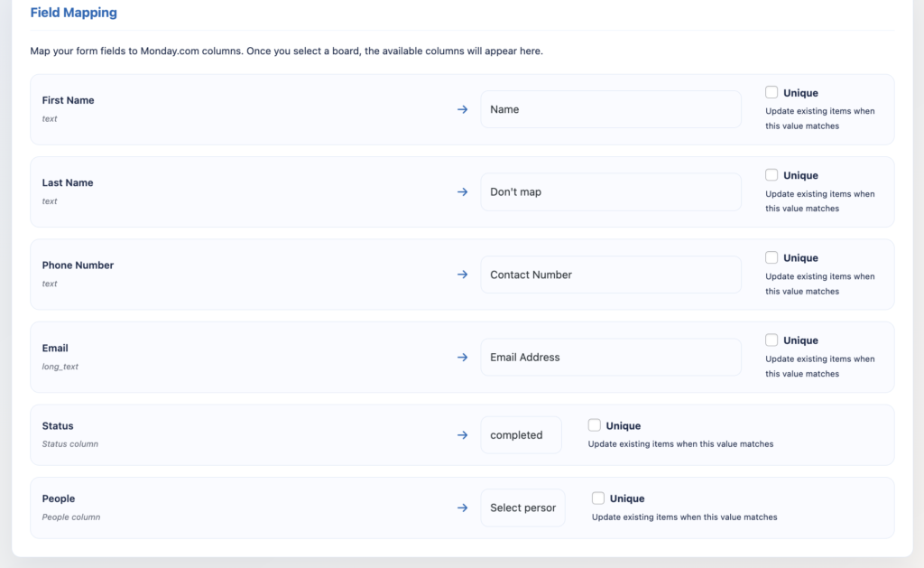Change the Status value dropdown showing completed

(x=521, y=435)
